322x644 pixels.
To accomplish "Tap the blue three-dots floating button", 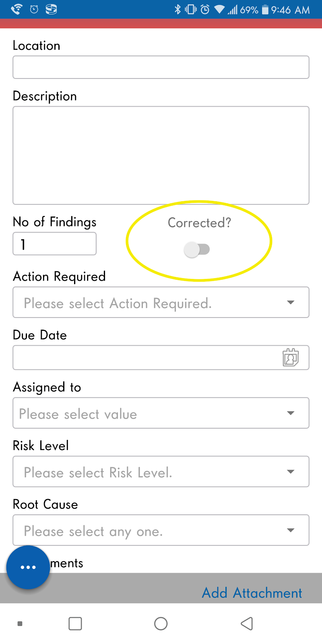I will (x=28, y=567).
